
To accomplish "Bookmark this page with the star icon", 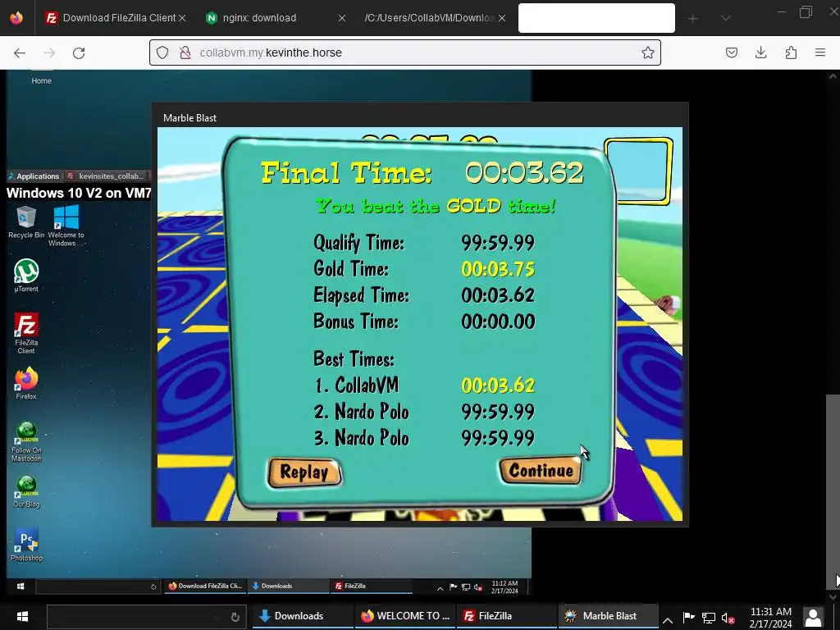I will point(648,52).
